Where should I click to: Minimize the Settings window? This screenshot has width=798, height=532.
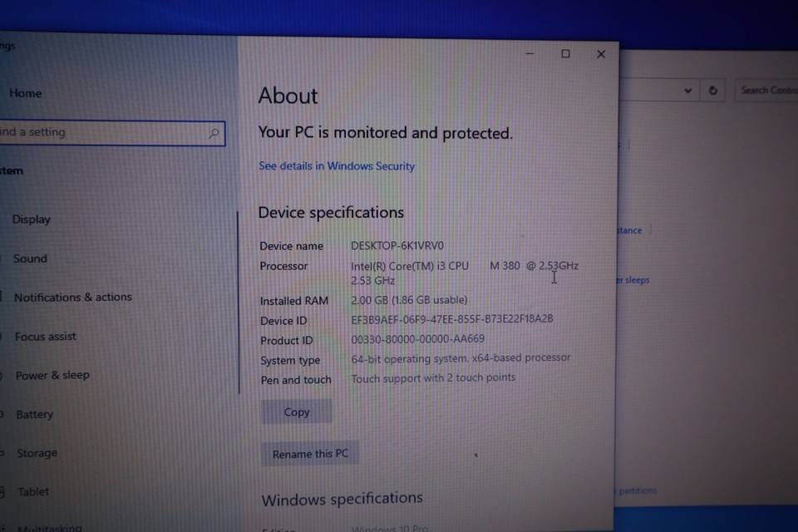[530, 53]
